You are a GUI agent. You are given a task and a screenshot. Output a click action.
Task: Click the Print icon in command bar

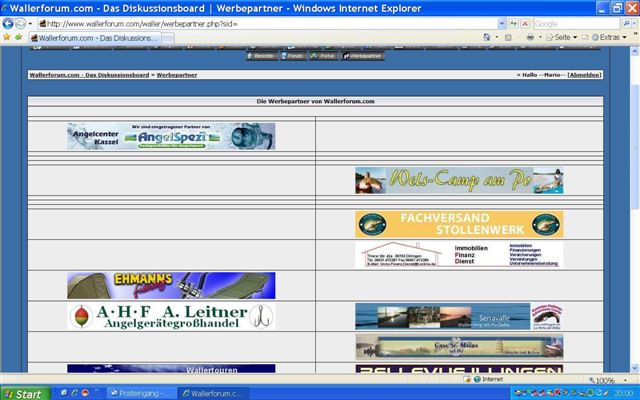(531, 38)
